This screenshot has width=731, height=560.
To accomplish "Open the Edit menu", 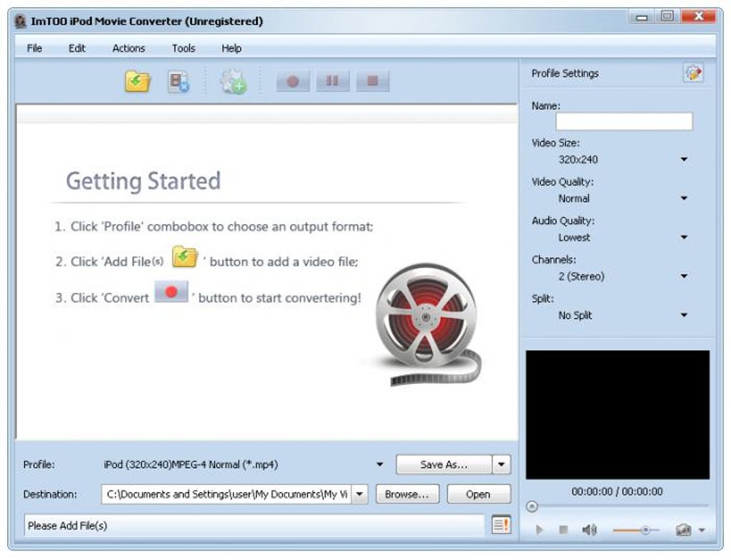I will [x=77, y=48].
